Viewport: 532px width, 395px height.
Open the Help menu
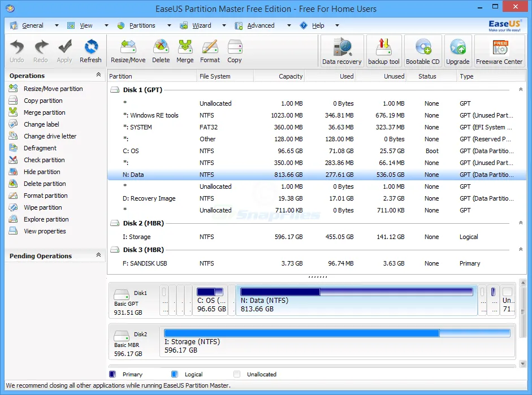click(x=318, y=25)
